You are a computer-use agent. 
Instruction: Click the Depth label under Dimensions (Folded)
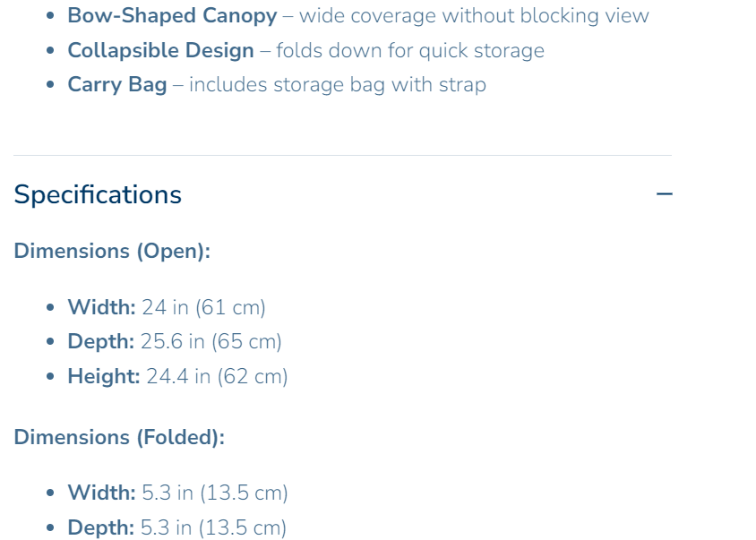(100, 527)
